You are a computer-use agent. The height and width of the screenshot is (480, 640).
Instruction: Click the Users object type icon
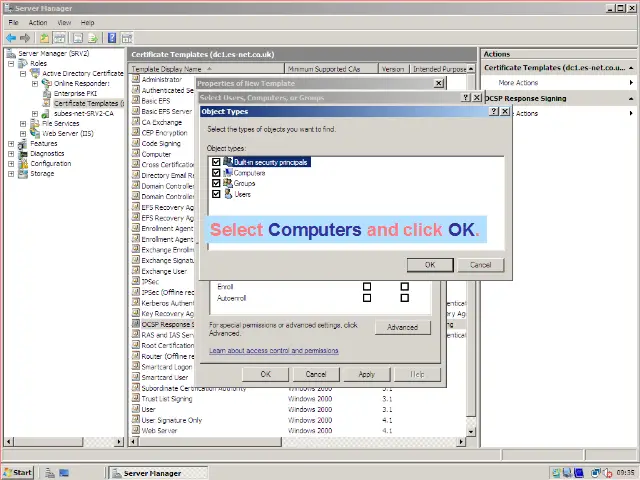tap(228, 194)
